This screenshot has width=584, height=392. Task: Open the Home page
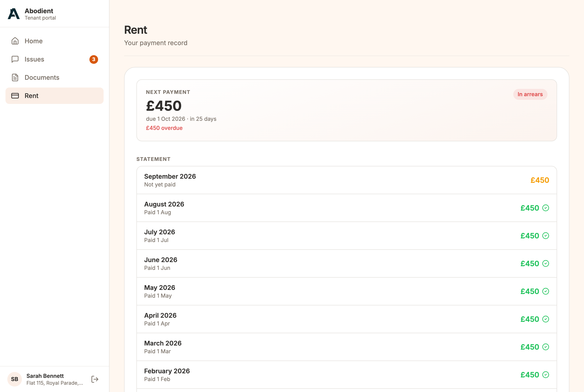[54, 41]
